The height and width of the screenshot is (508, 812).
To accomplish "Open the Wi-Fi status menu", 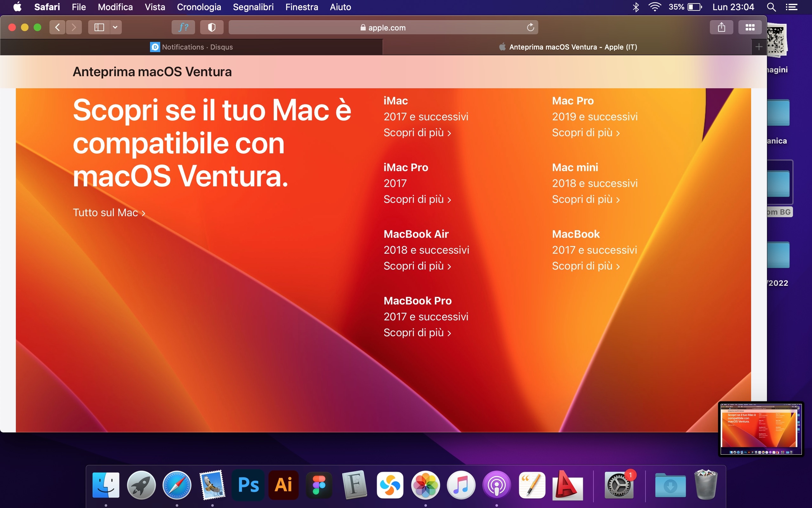I will click(655, 7).
